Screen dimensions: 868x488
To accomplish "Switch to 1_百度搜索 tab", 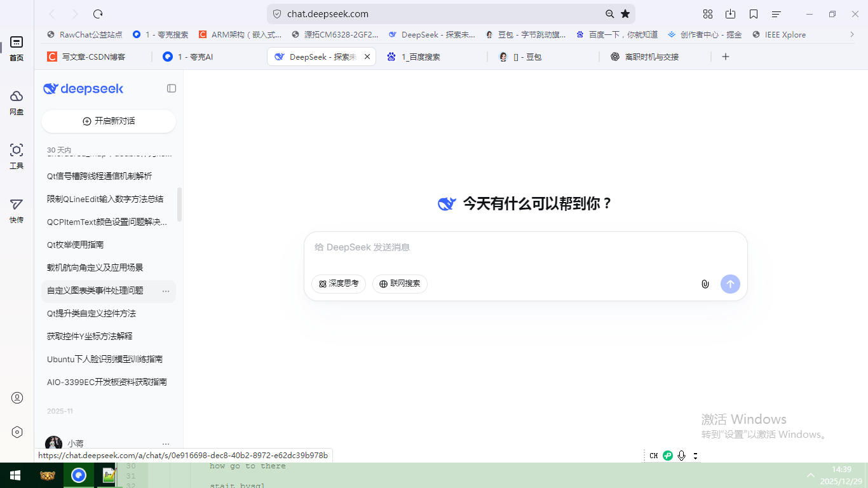I will click(x=433, y=57).
